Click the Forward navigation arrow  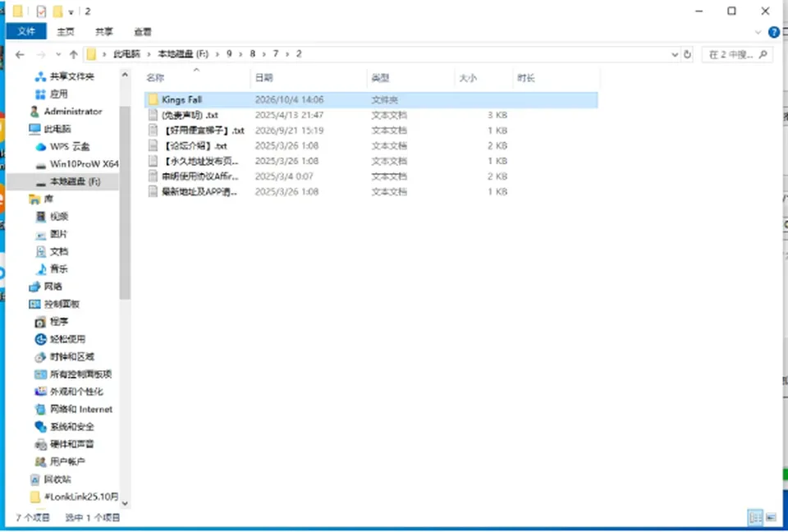coord(41,54)
